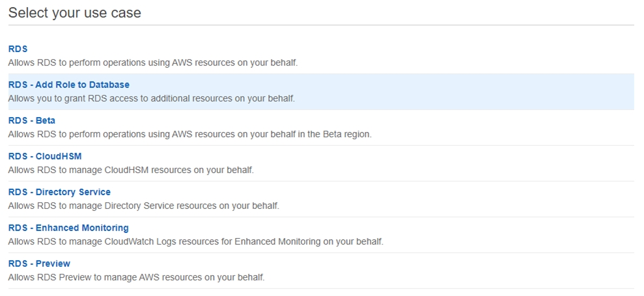This screenshot has height=296, width=644.
Task: Click the word 'Monitoring' in Enhanced Monitoring title
Action: pyautogui.click(x=105, y=228)
